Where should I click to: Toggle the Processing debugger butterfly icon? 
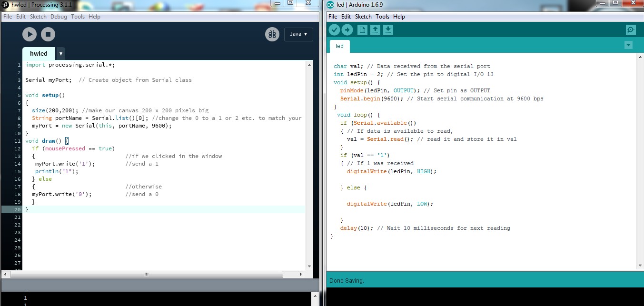click(272, 34)
